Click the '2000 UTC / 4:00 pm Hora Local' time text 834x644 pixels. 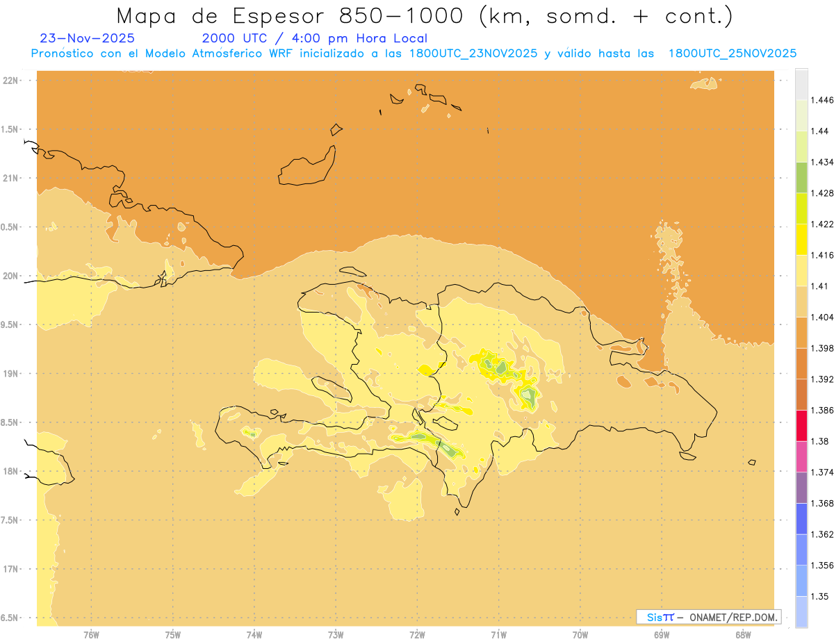click(x=314, y=38)
